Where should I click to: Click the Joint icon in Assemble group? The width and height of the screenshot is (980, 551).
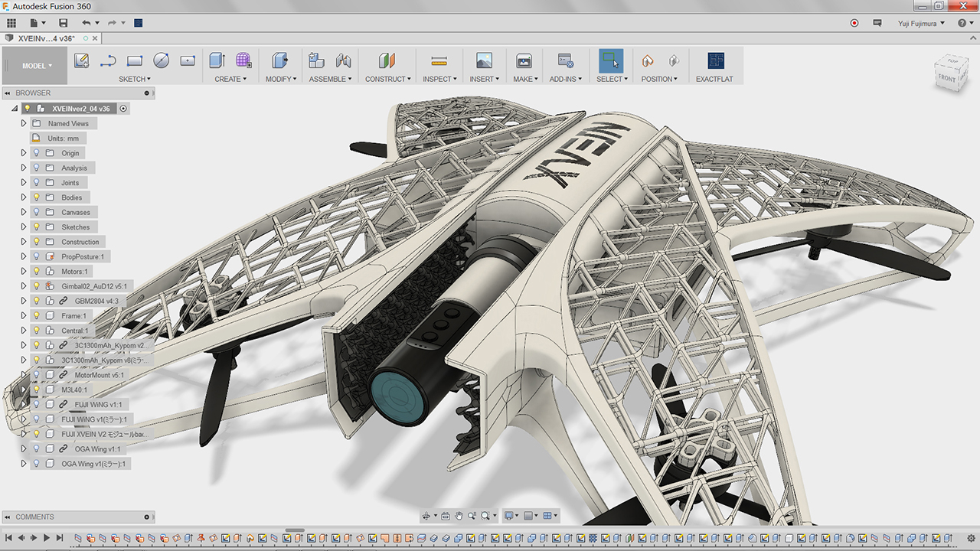click(x=343, y=60)
